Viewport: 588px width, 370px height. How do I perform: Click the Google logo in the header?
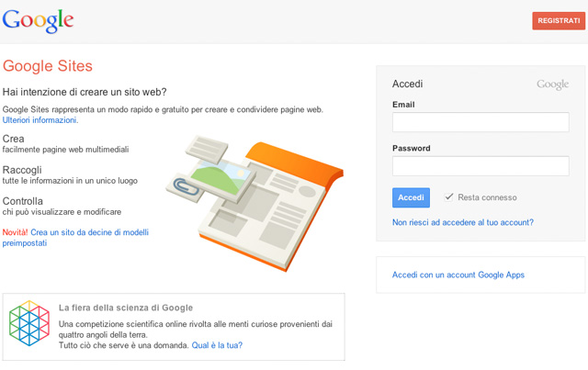point(39,21)
